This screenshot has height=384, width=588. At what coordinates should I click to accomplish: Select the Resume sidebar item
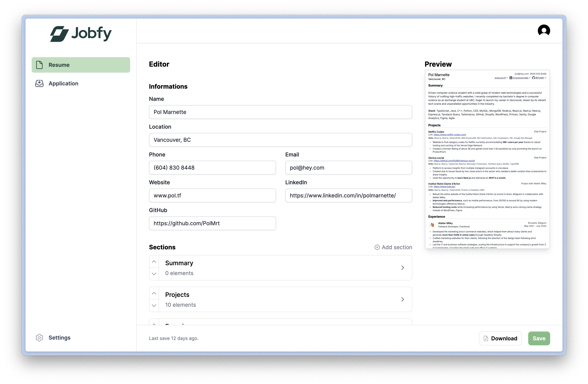pos(81,65)
